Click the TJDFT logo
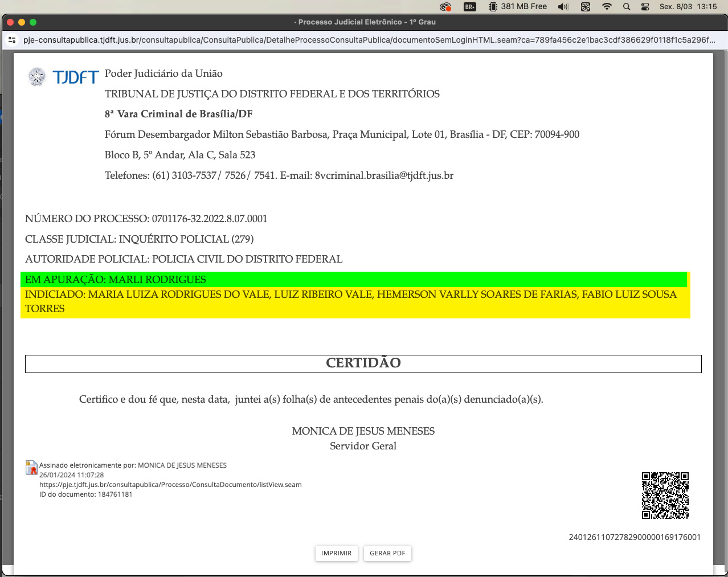The image size is (728, 577). (x=64, y=77)
